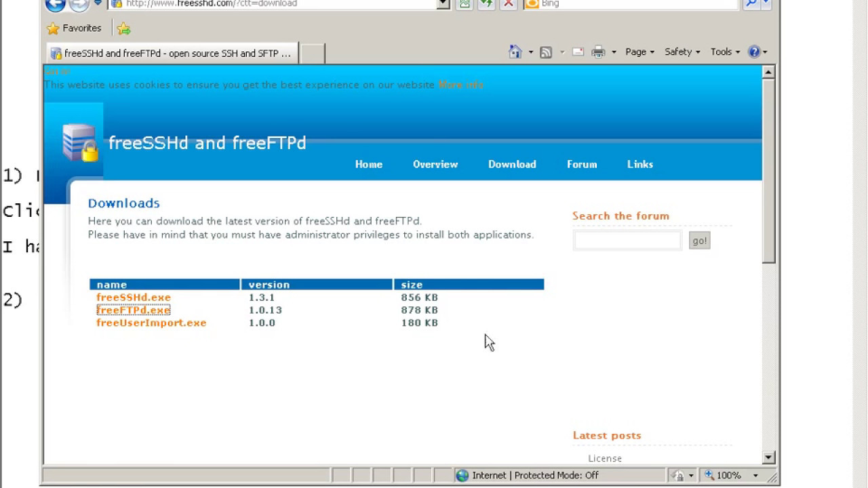Click the forum search text field
Viewport: 868px width, 488px height.
pyautogui.click(x=627, y=241)
